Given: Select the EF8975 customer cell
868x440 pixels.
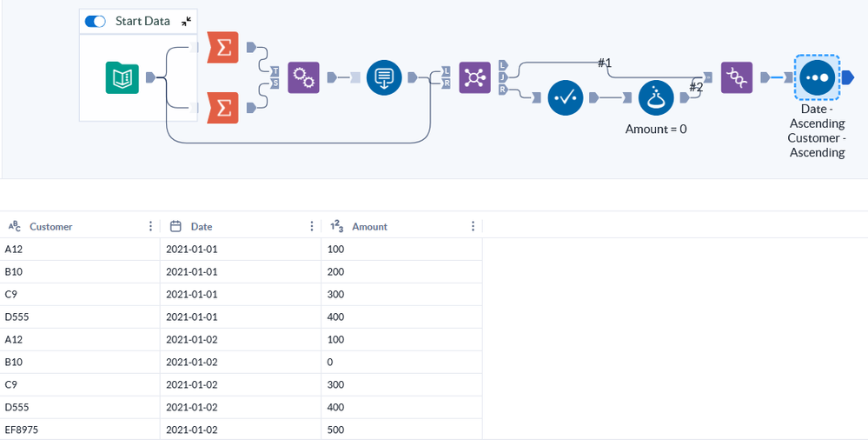Looking at the screenshot, I should click(23, 430).
